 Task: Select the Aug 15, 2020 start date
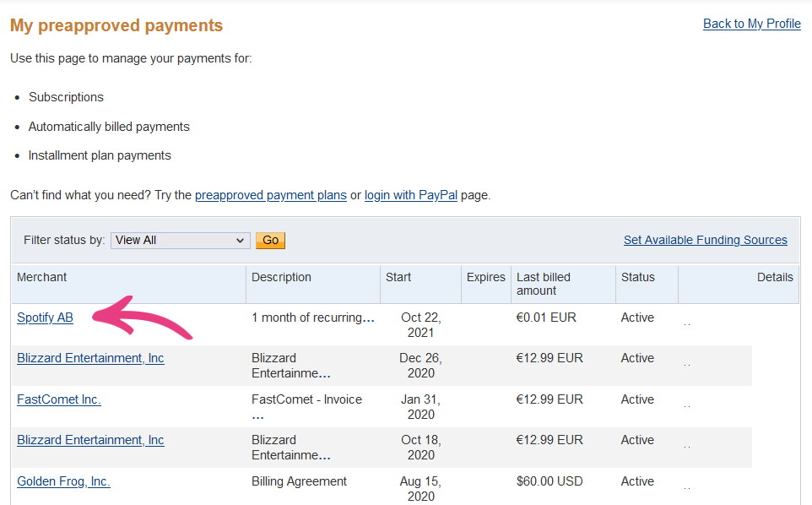point(421,488)
